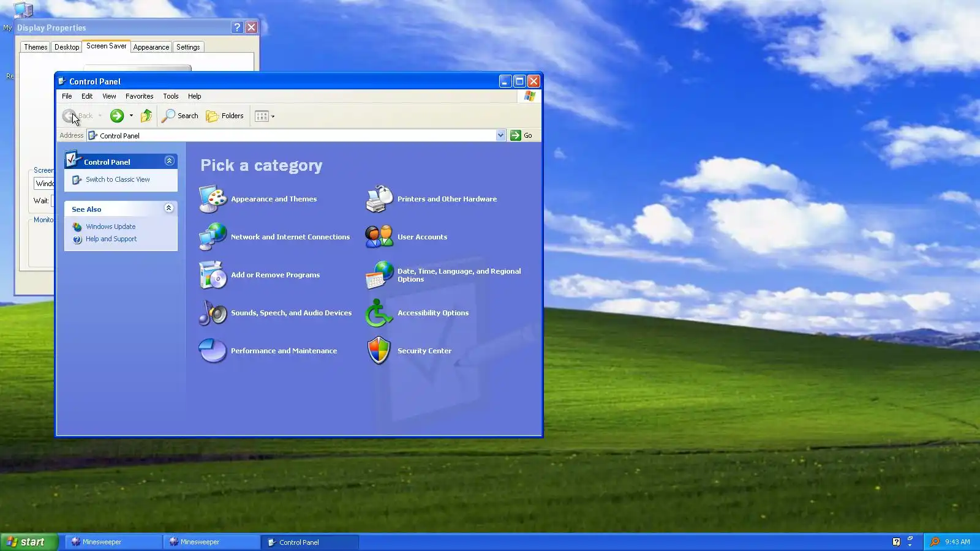Open the Printers and Other Hardware icon
The width and height of the screenshot is (980, 551).
tap(380, 199)
